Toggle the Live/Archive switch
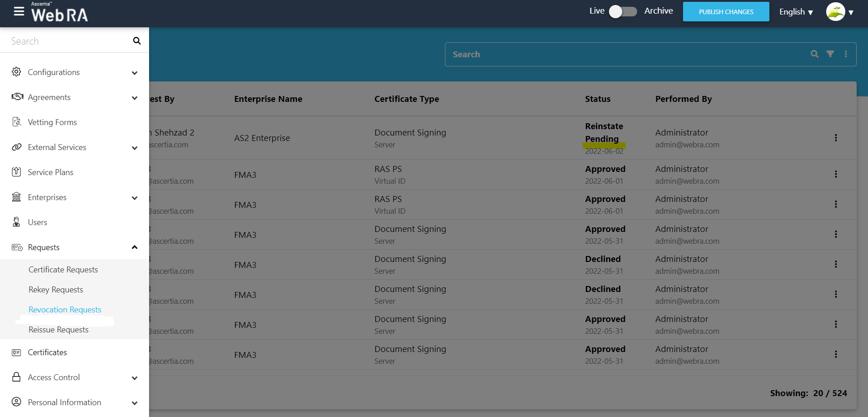Image resolution: width=868 pixels, height=417 pixels. [x=623, y=11]
